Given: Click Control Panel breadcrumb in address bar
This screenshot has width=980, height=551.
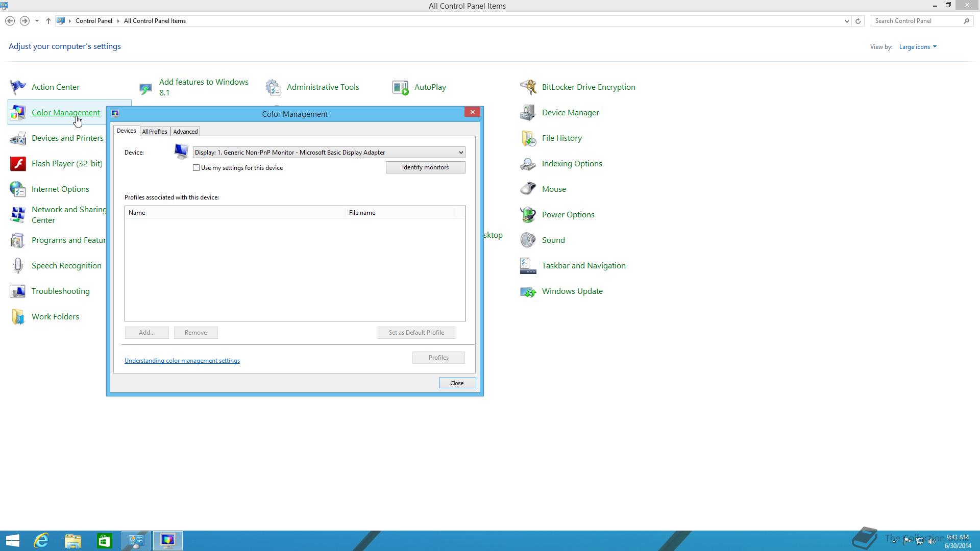Looking at the screenshot, I should tap(94, 21).
